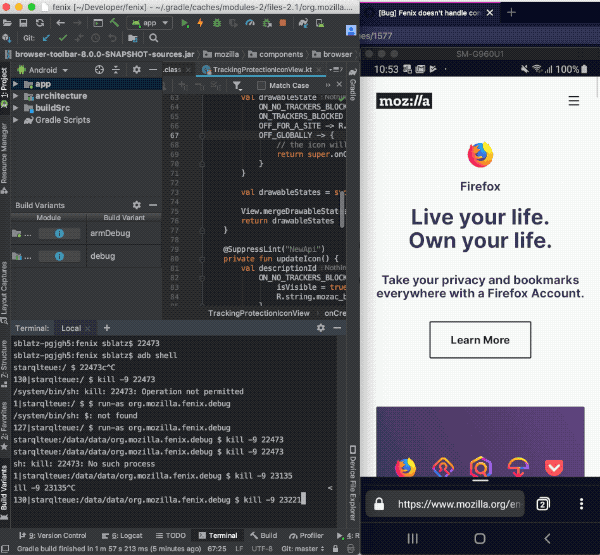Screen dimensions: 600x555
Task: Collapse all in Project panel icon
Action: click(x=116, y=70)
